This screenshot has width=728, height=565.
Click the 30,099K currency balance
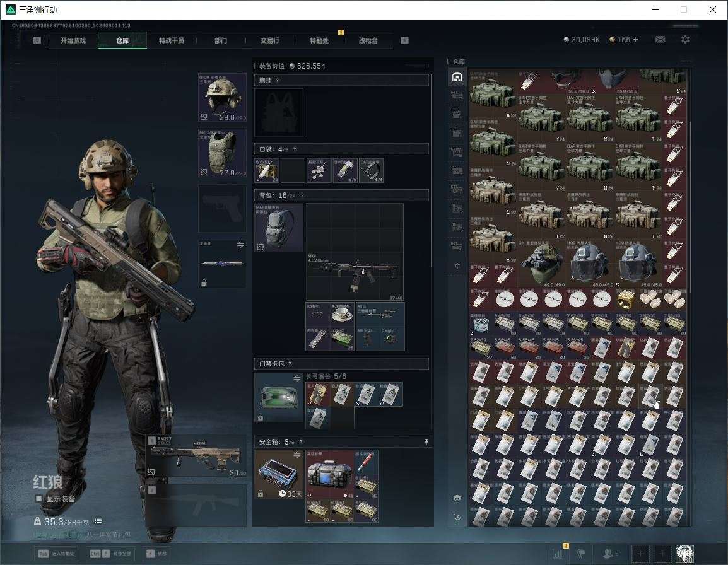point(581,40)
